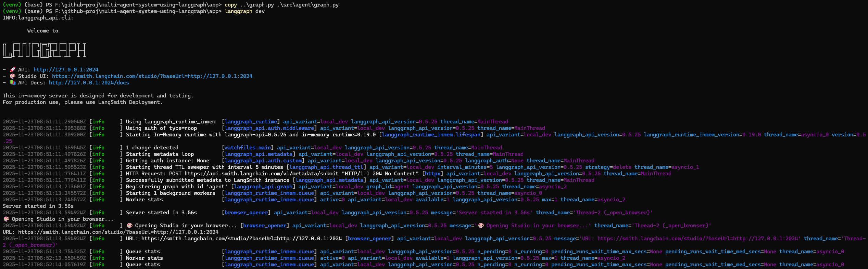Click the '.\src\agent\graph.py' destination path
The height and width of the screenshot is (269, 868).
pyautogui.click(x=307, y=5)
